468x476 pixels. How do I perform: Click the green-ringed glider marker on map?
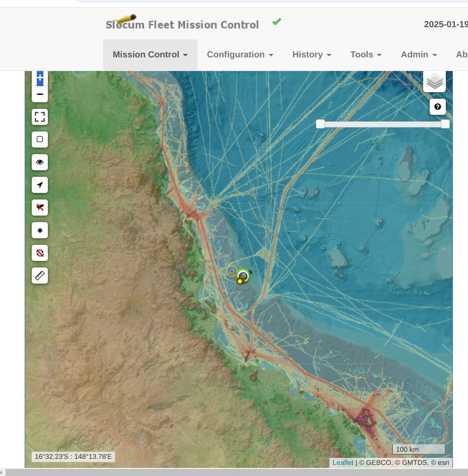pyautogui.click(x=243, y=276)
